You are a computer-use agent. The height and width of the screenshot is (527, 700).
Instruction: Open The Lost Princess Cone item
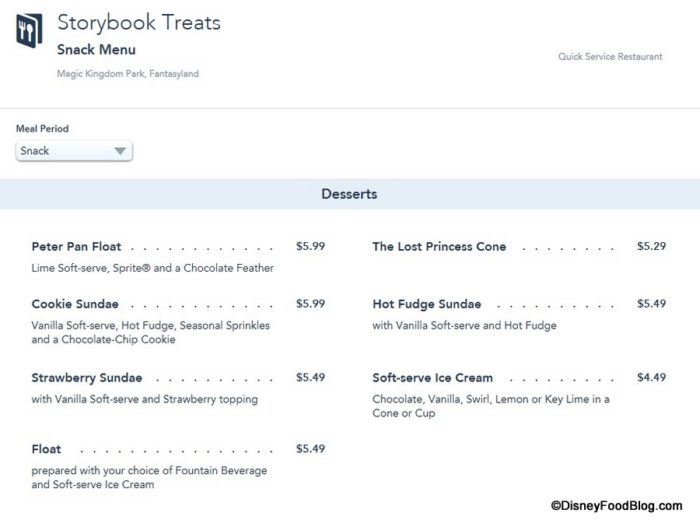coord(439,247)
